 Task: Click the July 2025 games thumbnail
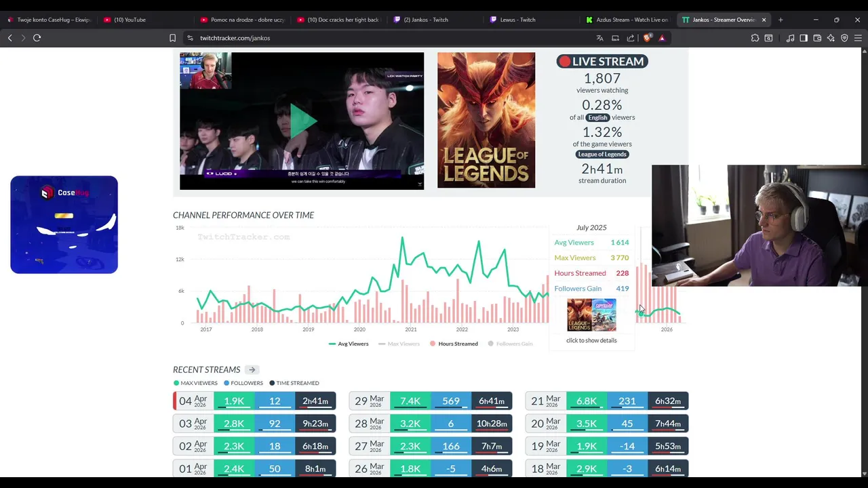(591, 315)
